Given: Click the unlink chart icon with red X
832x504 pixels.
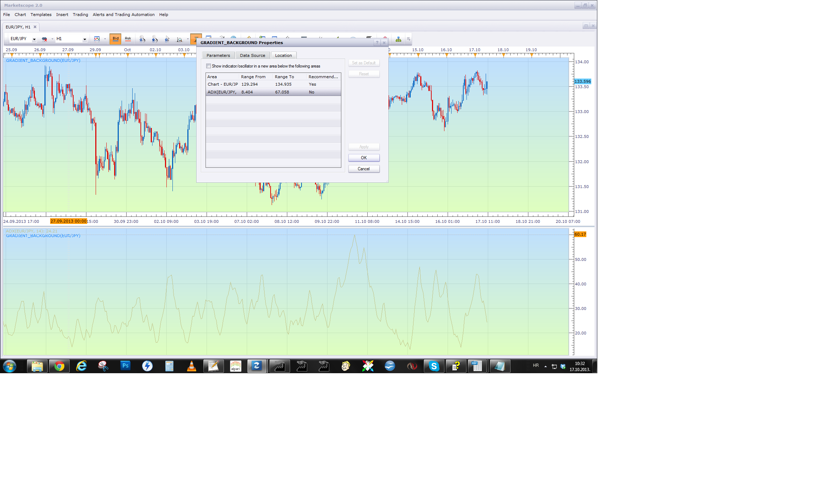Looking at the screenshot, I should point(44,39).
